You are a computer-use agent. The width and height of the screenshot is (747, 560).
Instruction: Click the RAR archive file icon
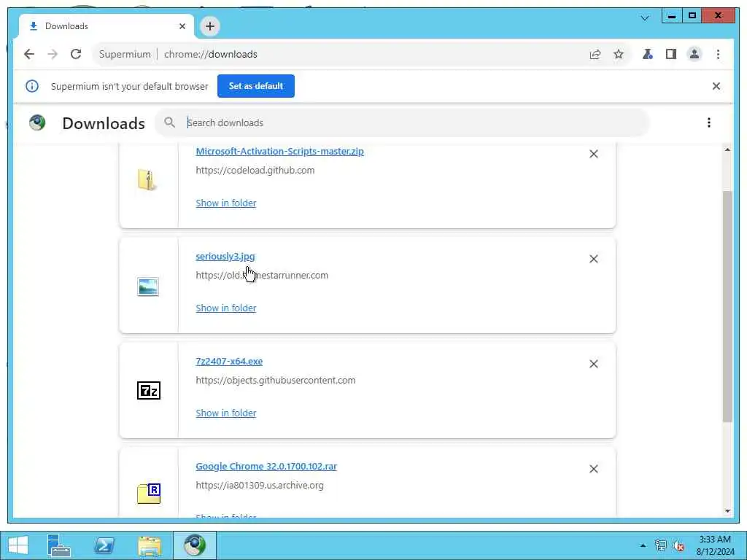tap(149, 494)
